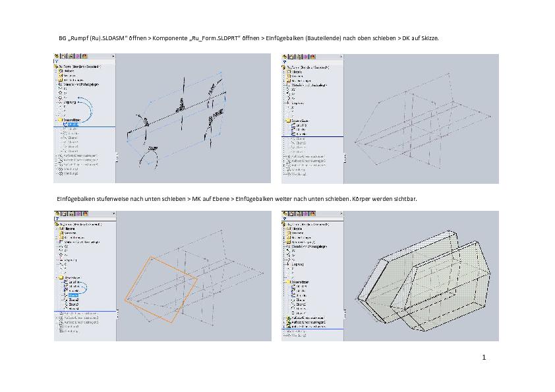Image resolution: width=555 pixels, height=392 pixels.
Task: Expand Aufsatz-Linear austragen2 in solid-bodies view
Action: coord(284,322)
